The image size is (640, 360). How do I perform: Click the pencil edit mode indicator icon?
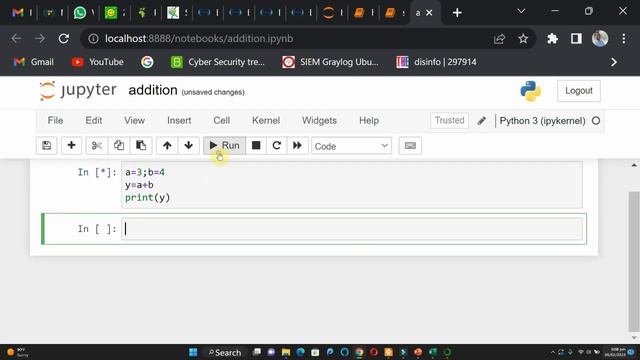click(482, 121)
